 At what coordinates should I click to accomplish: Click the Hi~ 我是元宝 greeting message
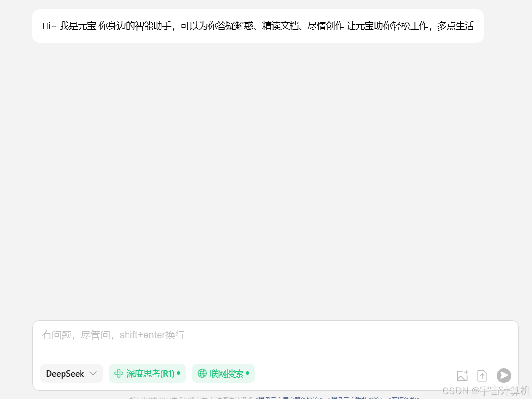click(258, 26)
